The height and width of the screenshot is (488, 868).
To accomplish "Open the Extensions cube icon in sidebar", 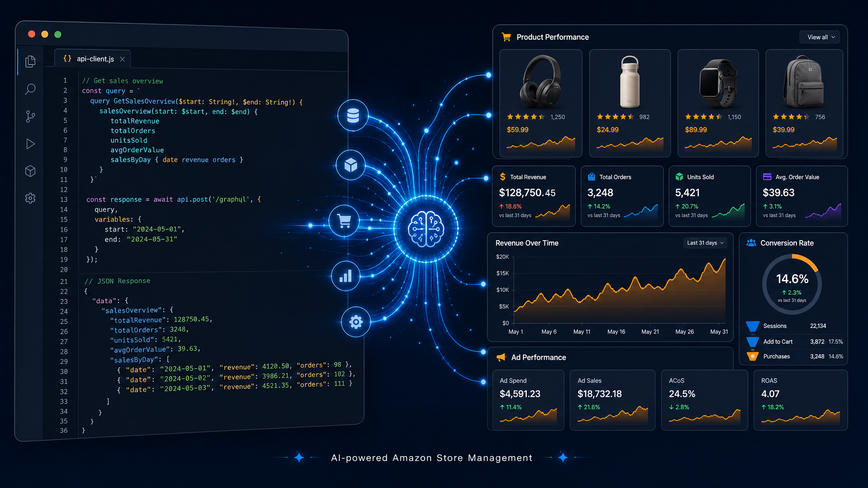I will click(30, 171).
